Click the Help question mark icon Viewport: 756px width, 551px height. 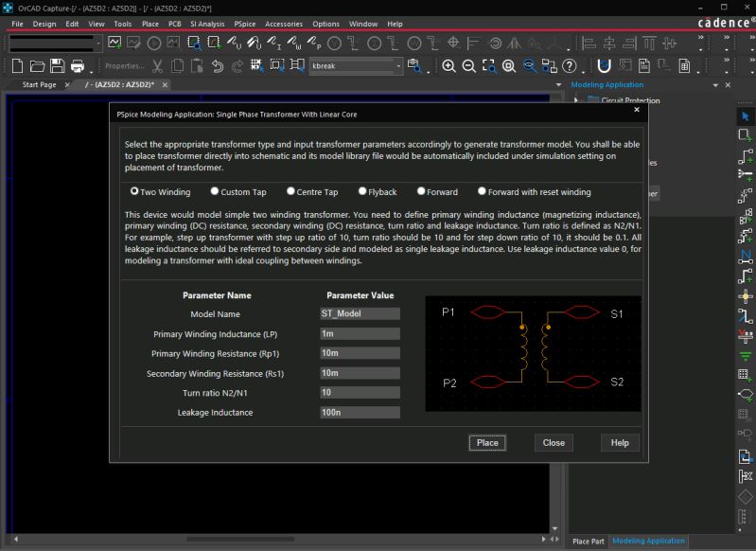pos(570,65)
